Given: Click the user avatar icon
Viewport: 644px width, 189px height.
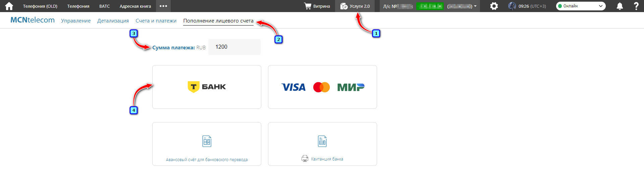Looking at the screenshot, I should (512, 6).
